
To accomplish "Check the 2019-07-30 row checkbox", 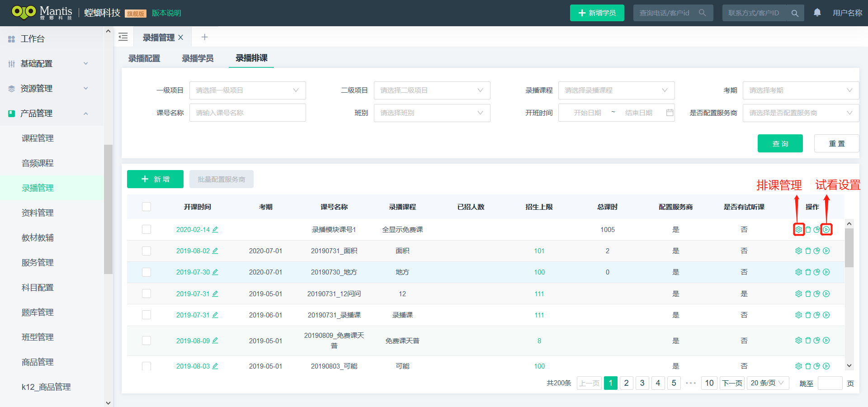I will point(146,272).
